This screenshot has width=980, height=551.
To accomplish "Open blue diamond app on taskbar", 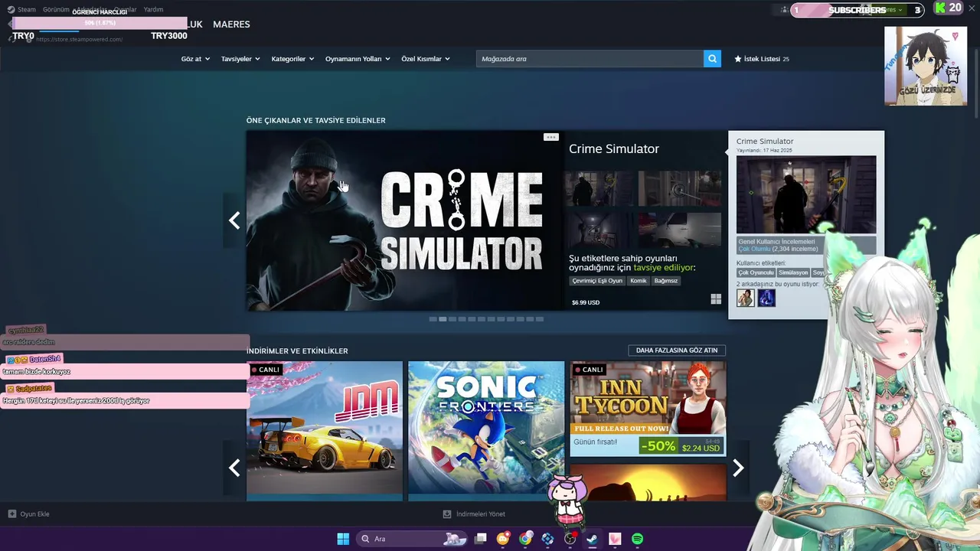I will [x=547, y=539].
